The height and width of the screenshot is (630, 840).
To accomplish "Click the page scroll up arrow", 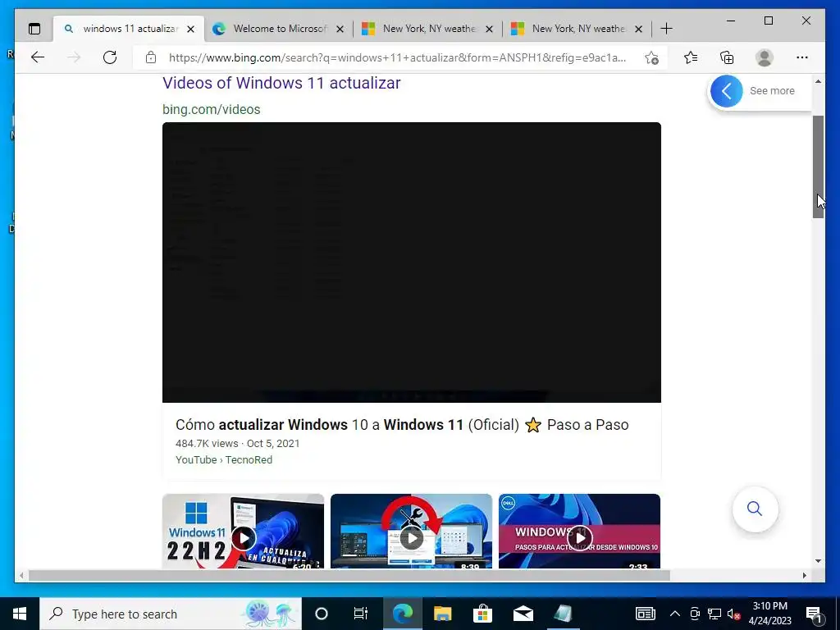I will [x=818, y=81].
